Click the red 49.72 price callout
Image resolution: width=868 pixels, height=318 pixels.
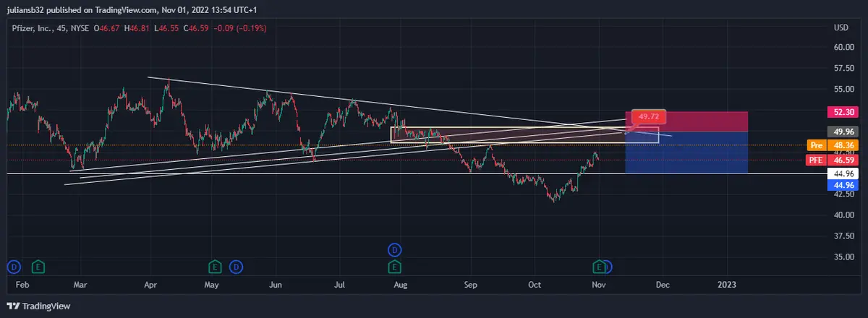[649, 116]
